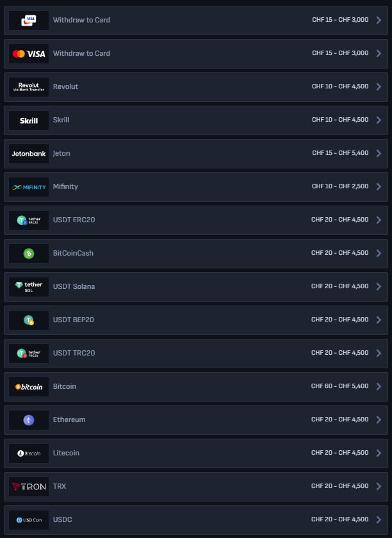Click the purple Ethereum coin icon

tap(29, 420)
